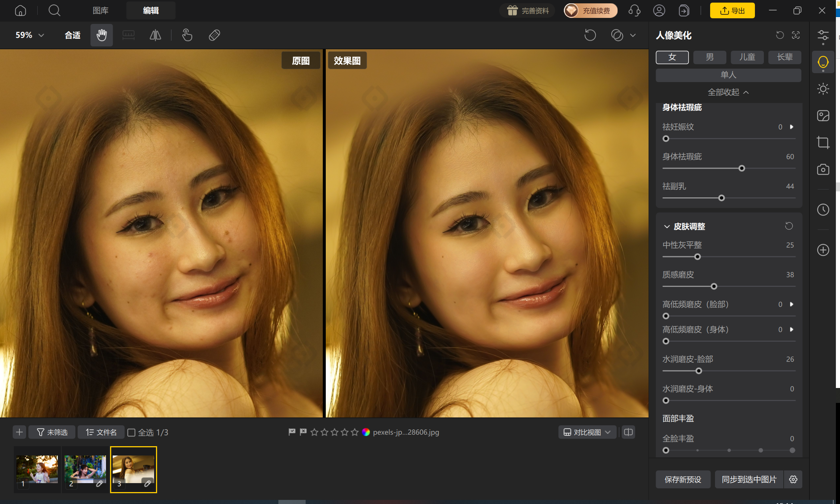The image size is (840, 504).
Task: Expand 祛妊娠纹 arrow options
Action: tap(791, 127)
